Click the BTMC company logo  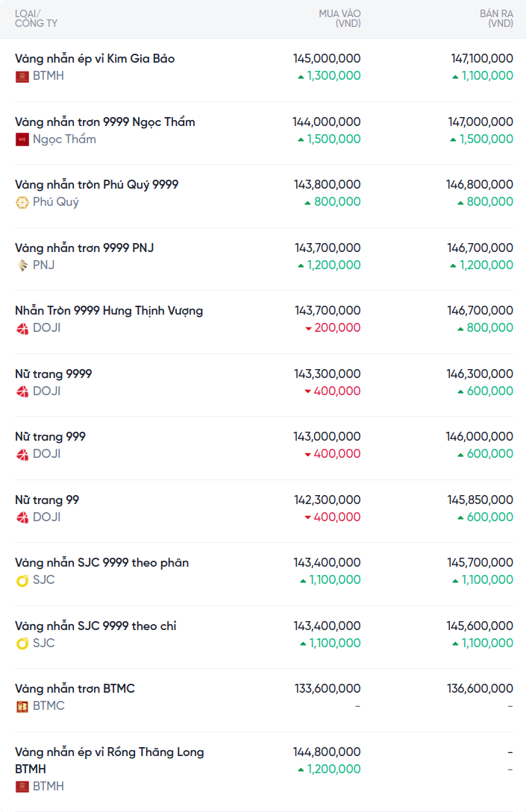point(22,706)
